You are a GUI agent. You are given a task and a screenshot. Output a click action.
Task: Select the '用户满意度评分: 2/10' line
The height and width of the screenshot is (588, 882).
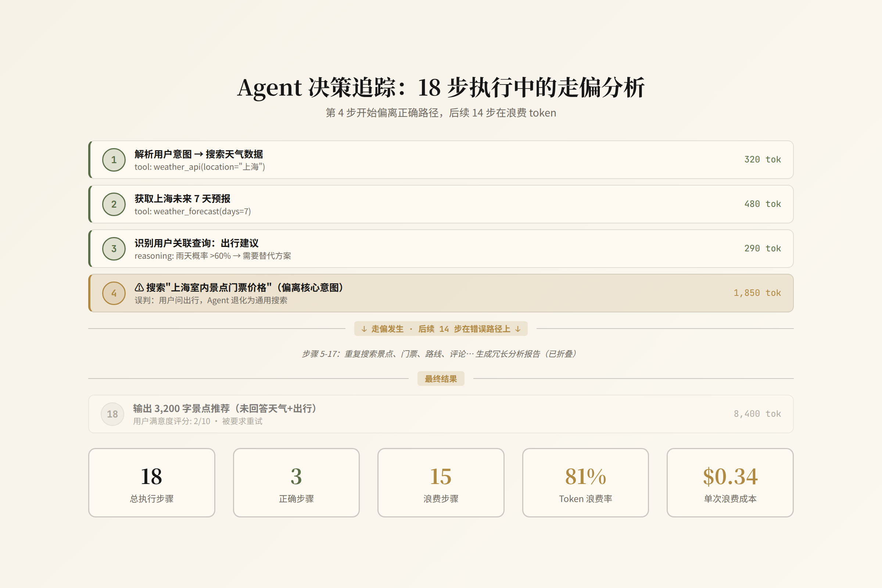pos(198,421)
